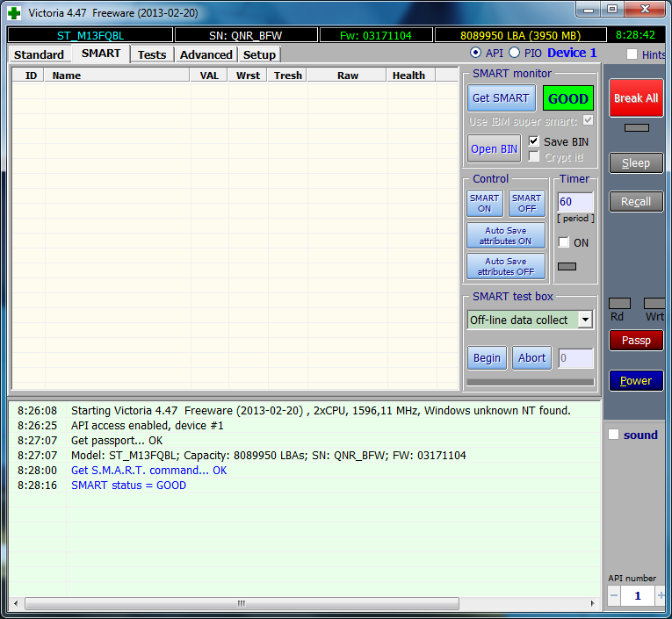Click the Device 1 label
672x619 pixels.
[572, 53]
